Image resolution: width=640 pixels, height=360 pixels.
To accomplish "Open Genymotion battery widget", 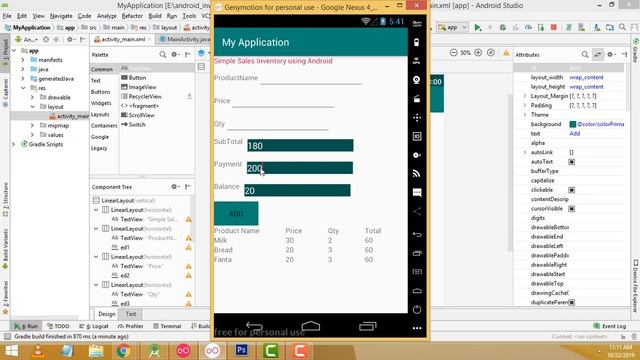I will point(417,42).
